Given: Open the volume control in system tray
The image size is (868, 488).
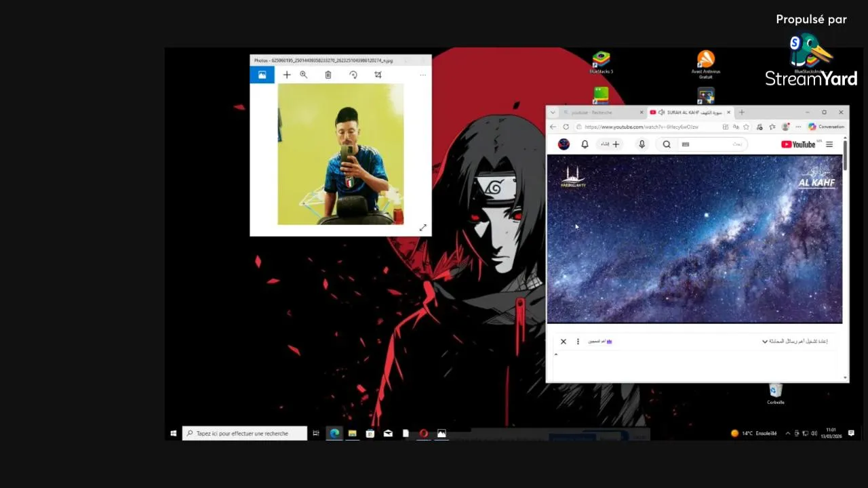Looking at the screenshot, I should 814,433.
